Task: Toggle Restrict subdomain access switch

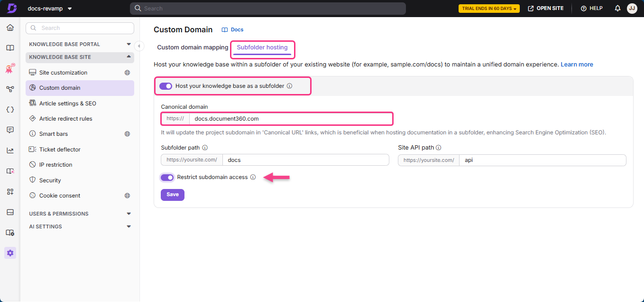Action: point(167,178)
